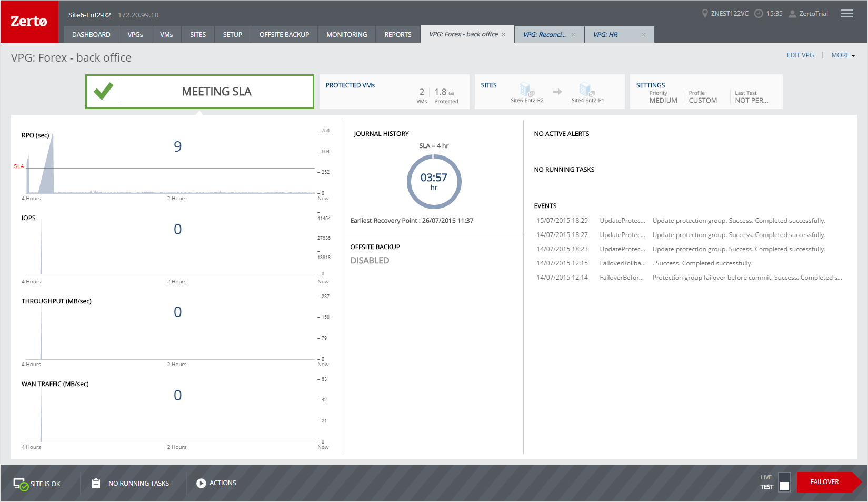Screen dimensions: 868x502
Task: Select the 14/07/2015 12:14 FailoverBefor... event
Action: click(x=690, y=278)
